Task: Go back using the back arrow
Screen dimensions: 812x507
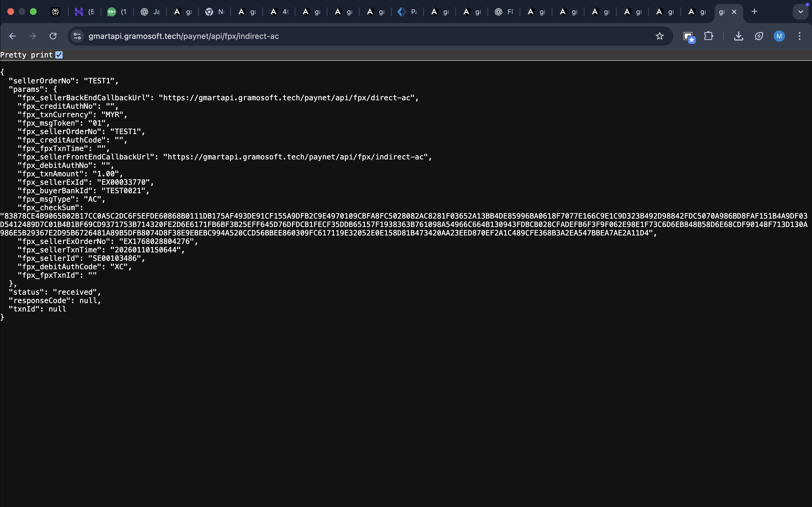Action: [x=12, y=36]
